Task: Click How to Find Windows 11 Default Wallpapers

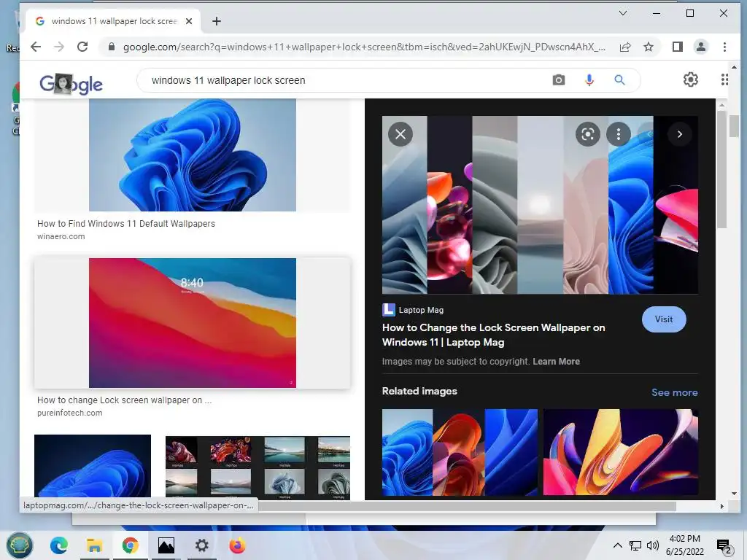Action: 126,223
